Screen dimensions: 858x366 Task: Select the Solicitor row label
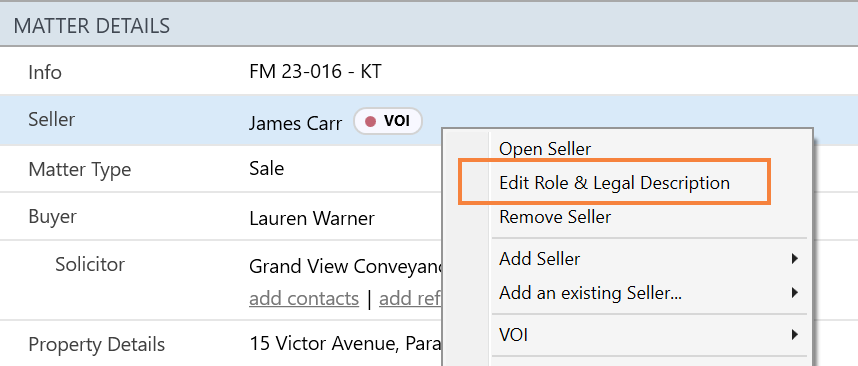tap(90, 264)
